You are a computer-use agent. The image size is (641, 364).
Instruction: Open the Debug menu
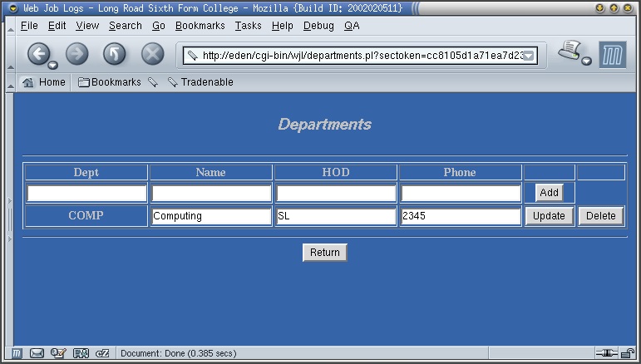point(318,26)
